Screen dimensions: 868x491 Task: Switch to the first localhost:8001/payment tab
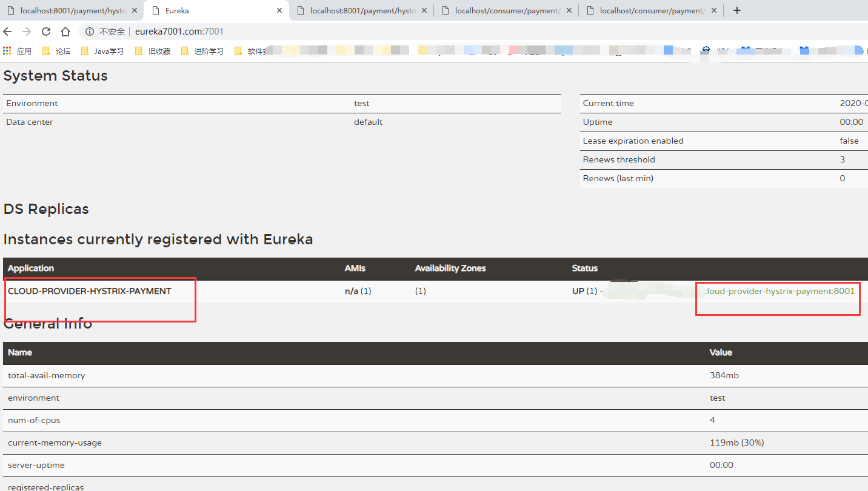[x=72, y=10]
